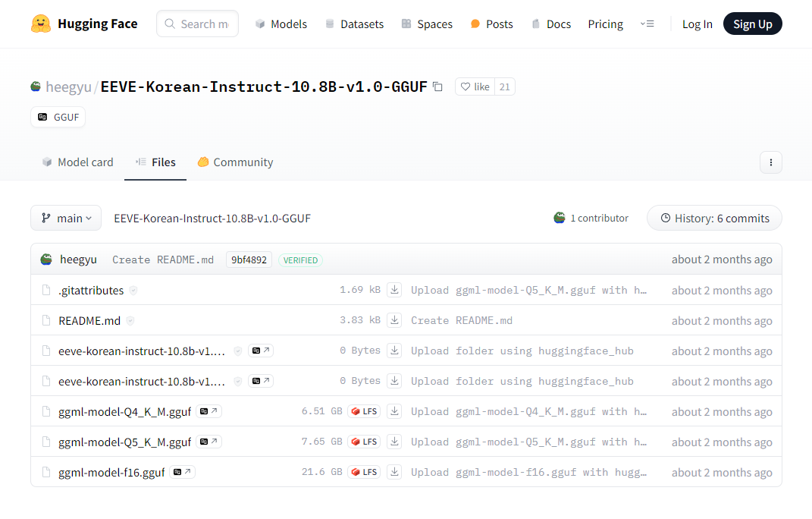Switch to Community tab

[x=235, y=162]
